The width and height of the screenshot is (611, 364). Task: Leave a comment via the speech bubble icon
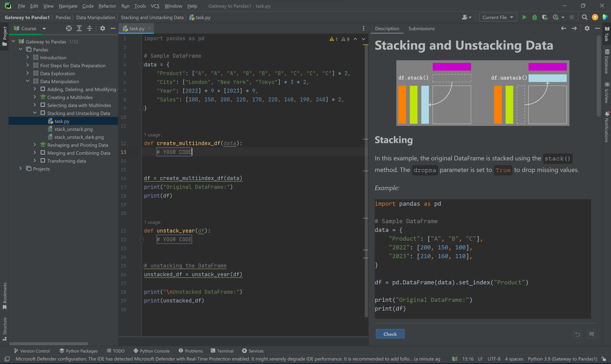tap(591, 334)
